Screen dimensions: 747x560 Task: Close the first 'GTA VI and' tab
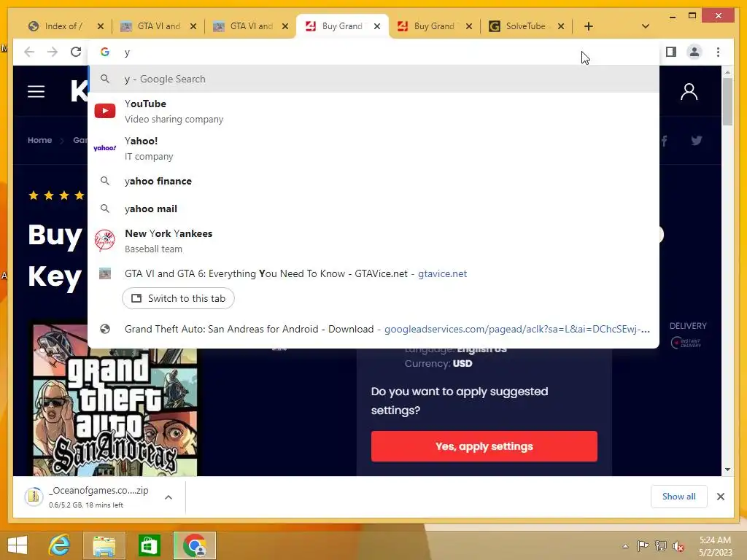point(193,26)
